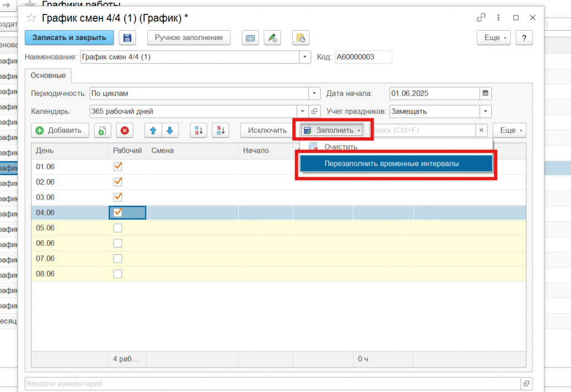Viewport: 571px width, 392px height.
Task: Copy the form link via chain icon
Action: [481, 18]
